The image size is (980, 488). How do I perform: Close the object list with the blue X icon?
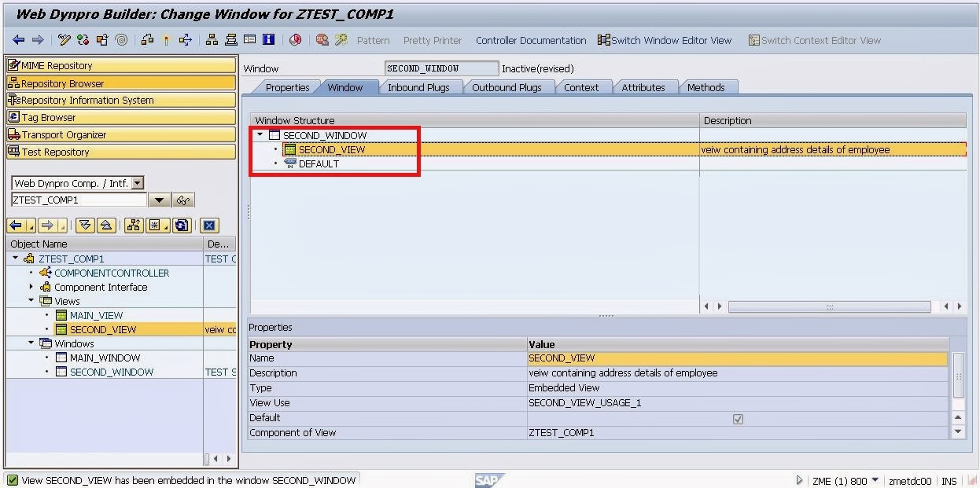point(209,226)
